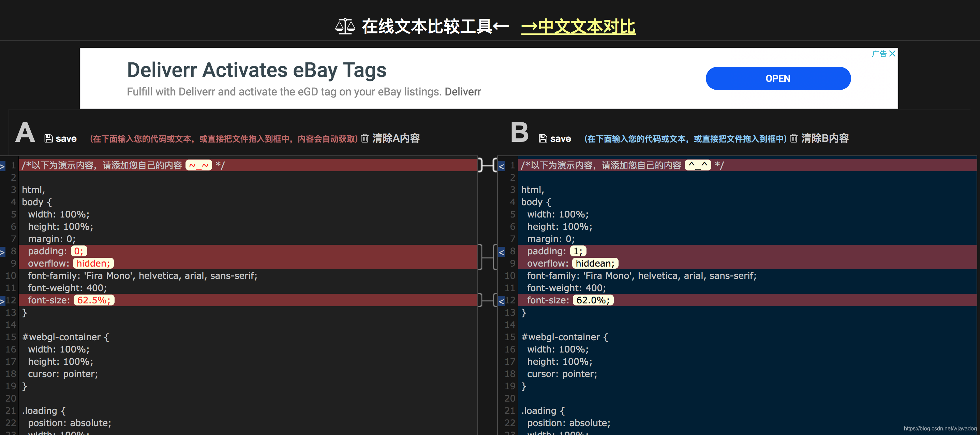Image resolution: width=980 pixels, height=435 pixels.
Task: Click the OPEN button in the ad banner
Action: [x=778, y=78]
